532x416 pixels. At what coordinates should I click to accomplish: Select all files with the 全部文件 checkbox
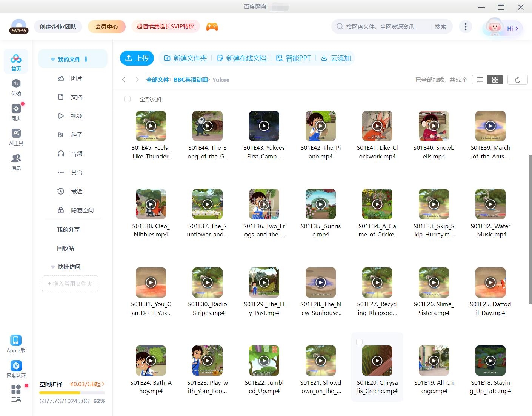(x=127, y=99)
